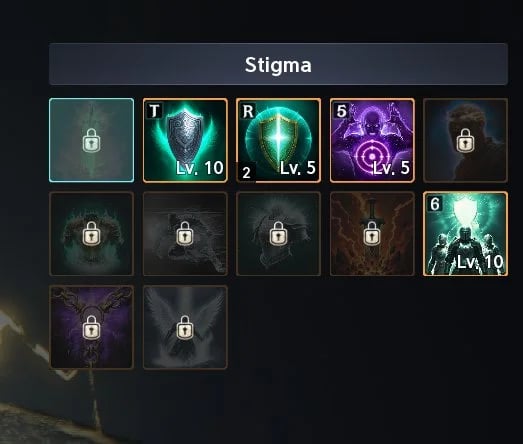Select the locked green aura beast stigma
Image resolution: width=523 pixels, height=444 pixels.
(x=91, y=234)
